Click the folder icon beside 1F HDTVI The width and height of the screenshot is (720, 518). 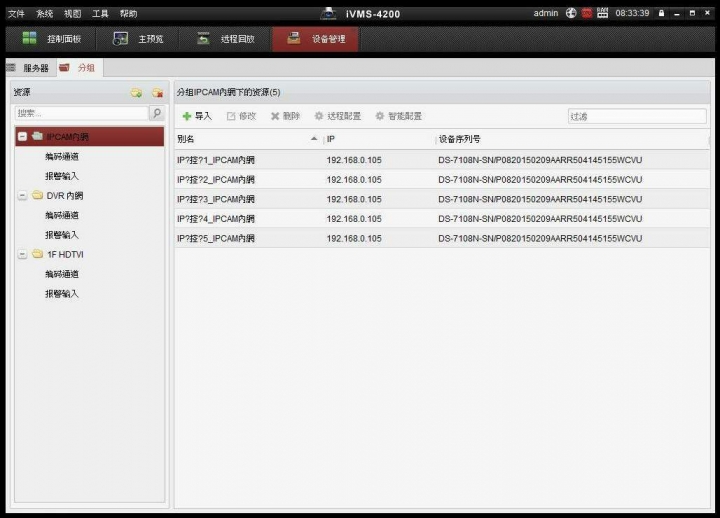tap(38, 254)
